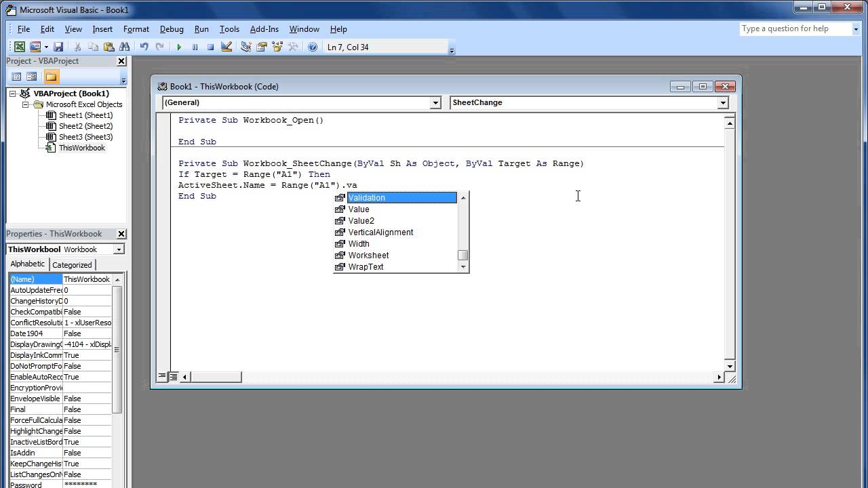The image size is (868, 488).
Task: Click the View Code icon in Project panel
Action: pyautogui.click(x=16, y=77)
